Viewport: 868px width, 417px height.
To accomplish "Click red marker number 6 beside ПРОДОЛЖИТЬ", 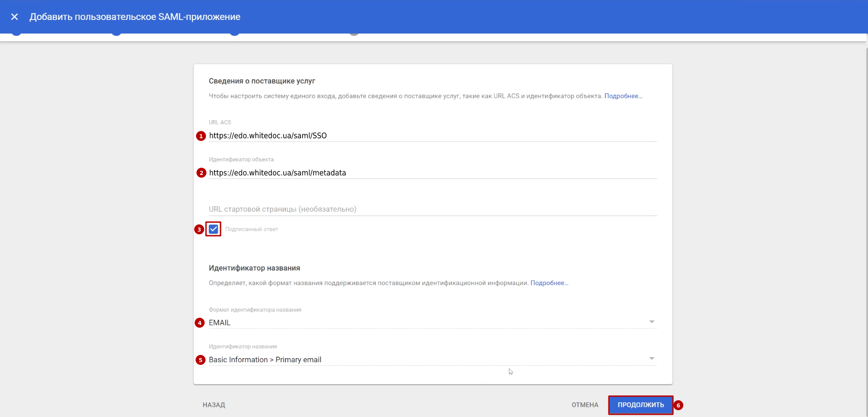I will (678, 405).
